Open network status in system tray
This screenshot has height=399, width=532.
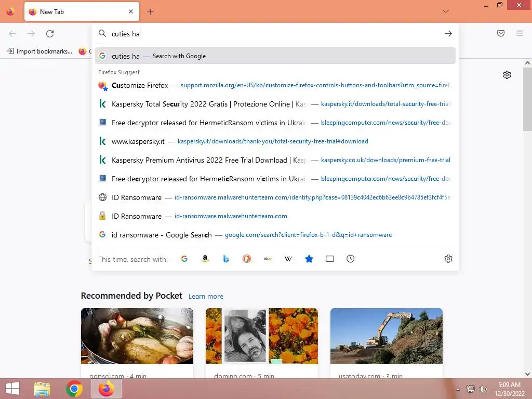(471, 389)
